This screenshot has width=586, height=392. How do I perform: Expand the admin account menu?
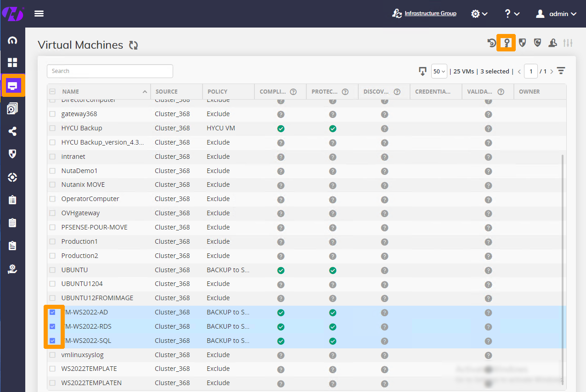[x=556, y=13]
